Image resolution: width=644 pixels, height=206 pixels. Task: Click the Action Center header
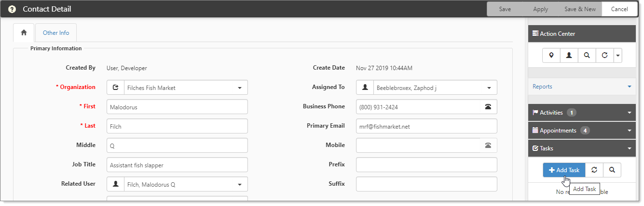click(582, 34)
